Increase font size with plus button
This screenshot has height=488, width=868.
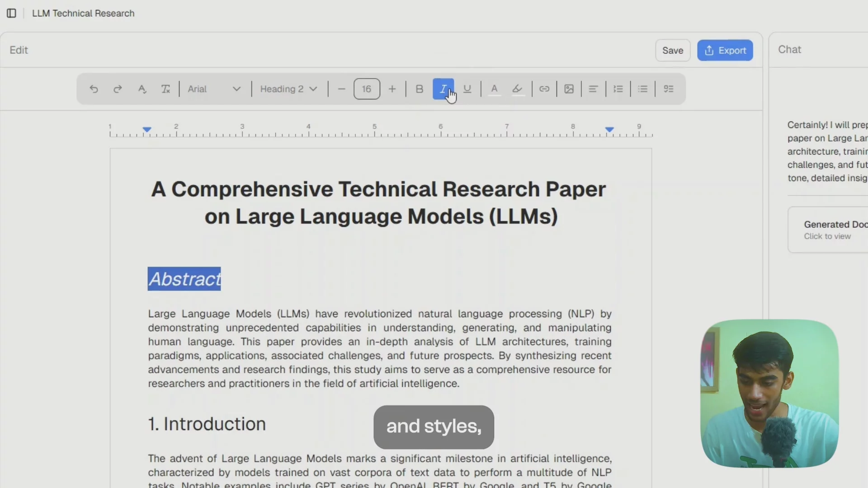(392, 89)
